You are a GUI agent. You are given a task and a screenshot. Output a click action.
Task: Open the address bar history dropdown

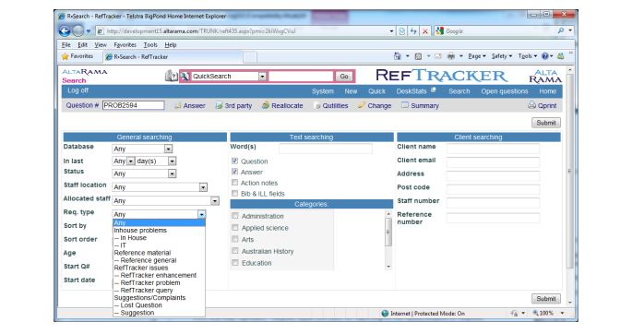tap(392, 31)
